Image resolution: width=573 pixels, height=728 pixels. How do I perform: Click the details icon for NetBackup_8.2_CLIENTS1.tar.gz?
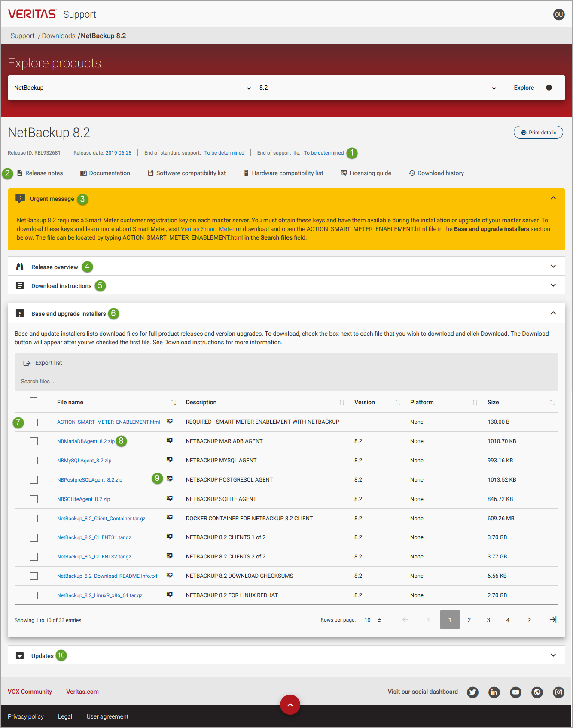pyautogui.click(x=170, y=537)
